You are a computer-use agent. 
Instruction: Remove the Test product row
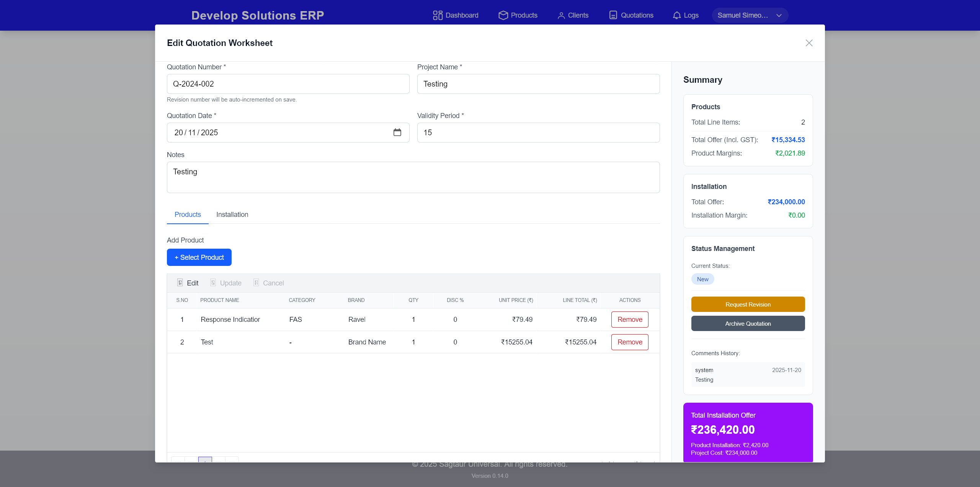point(629,342)
